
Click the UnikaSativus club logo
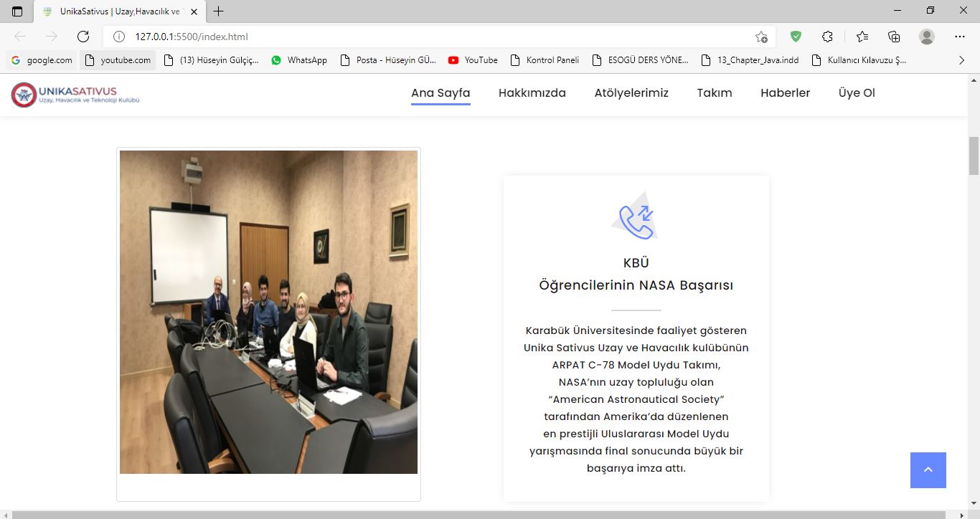point(75,93)
